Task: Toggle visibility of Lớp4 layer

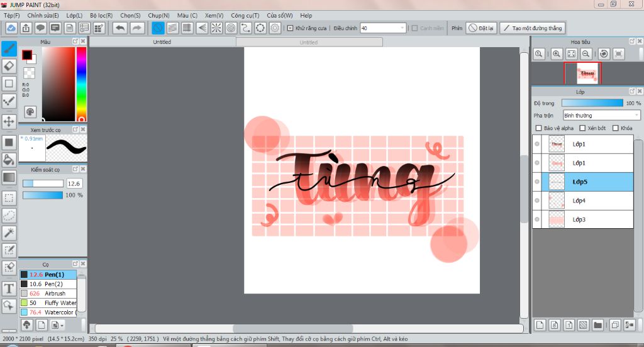Action: 537,201
